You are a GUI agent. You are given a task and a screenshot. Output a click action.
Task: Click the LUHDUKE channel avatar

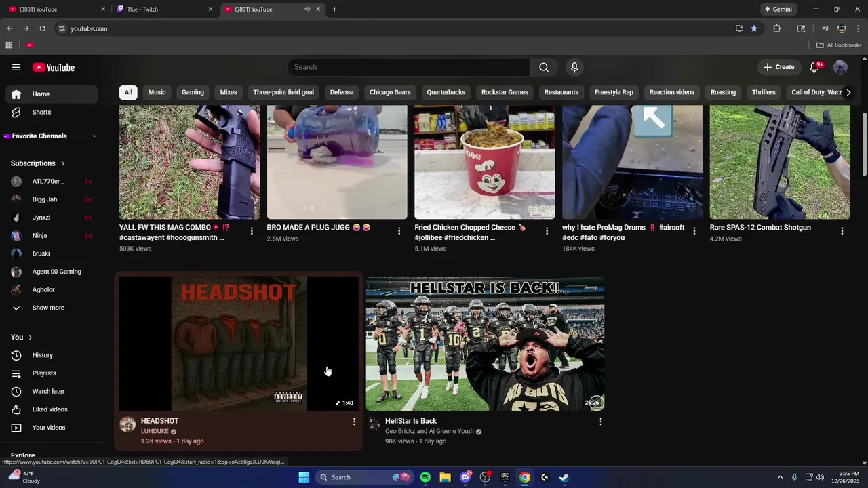127,424
